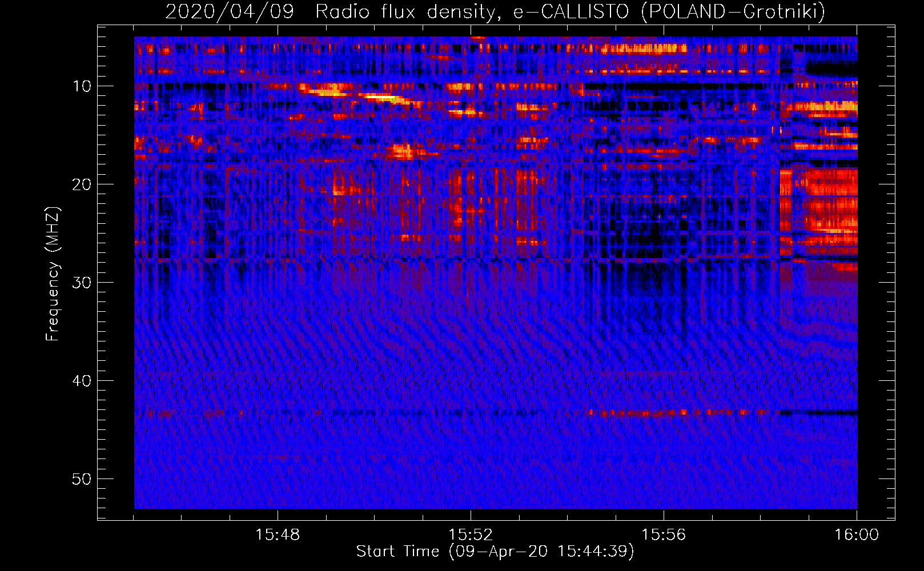
Task: Click the plot title 'Radio flux density, e-CALLISTO'
Action: pos(472,12)
